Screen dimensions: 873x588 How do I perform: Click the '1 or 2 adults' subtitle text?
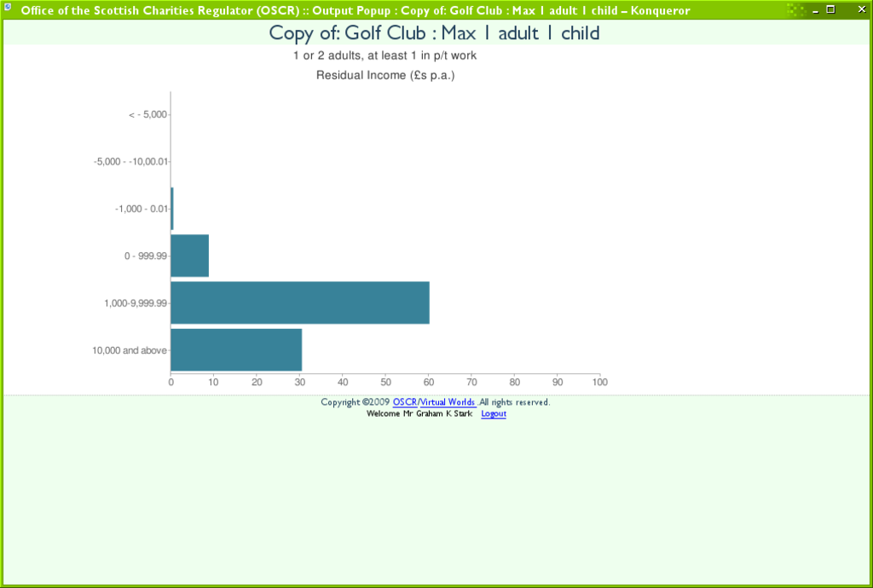coord(384,55)
